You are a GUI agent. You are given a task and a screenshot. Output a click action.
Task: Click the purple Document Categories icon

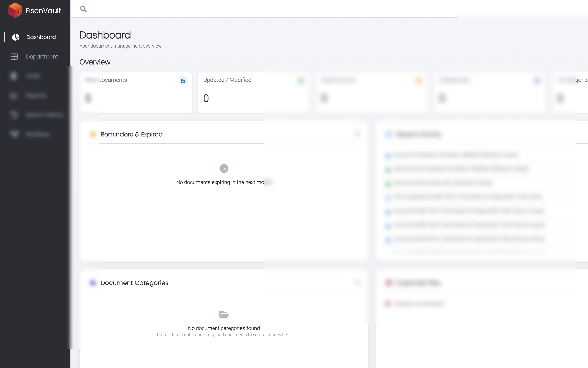pyautogui.click(x=93, y=283)
